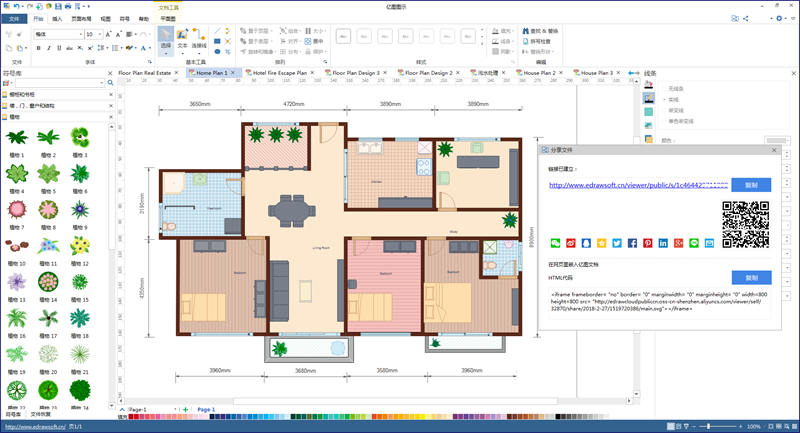The width and height of the screenshot is (800, 433).
Task: Open the Hotel Fire Escape Plan tab
Action: [x=280, y=73]
